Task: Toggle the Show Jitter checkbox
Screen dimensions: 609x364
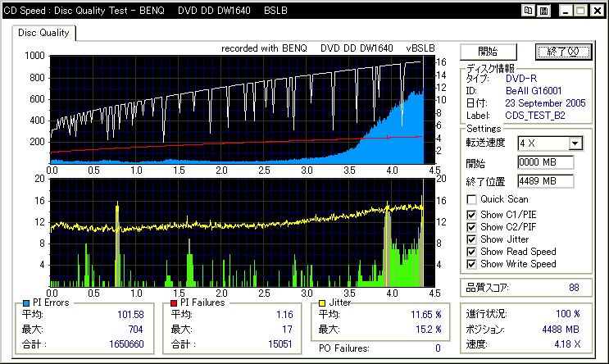Action: click(471, 239)
